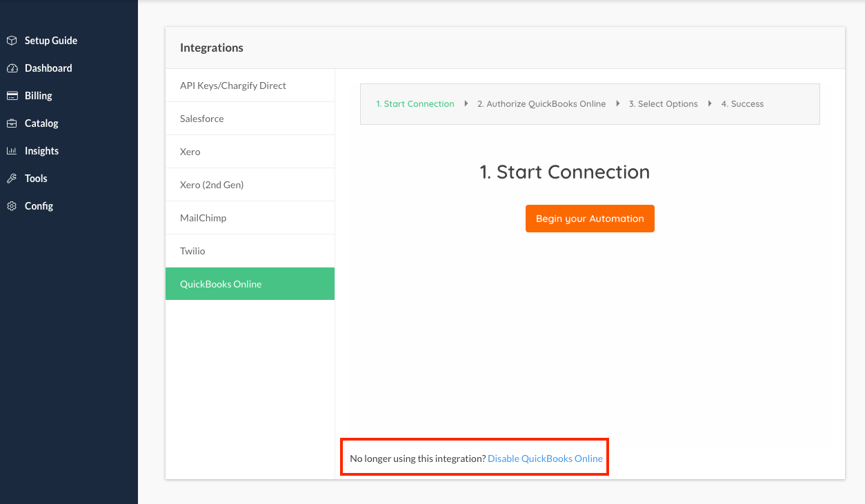Open the Insights menu item
The image size is (865, 504).
(41, 151)
